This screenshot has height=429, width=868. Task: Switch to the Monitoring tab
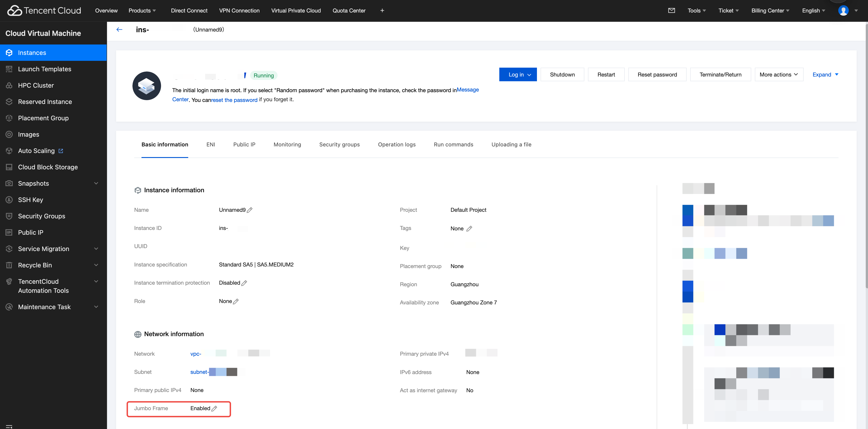pyautogui.click(x=287, y=144)
